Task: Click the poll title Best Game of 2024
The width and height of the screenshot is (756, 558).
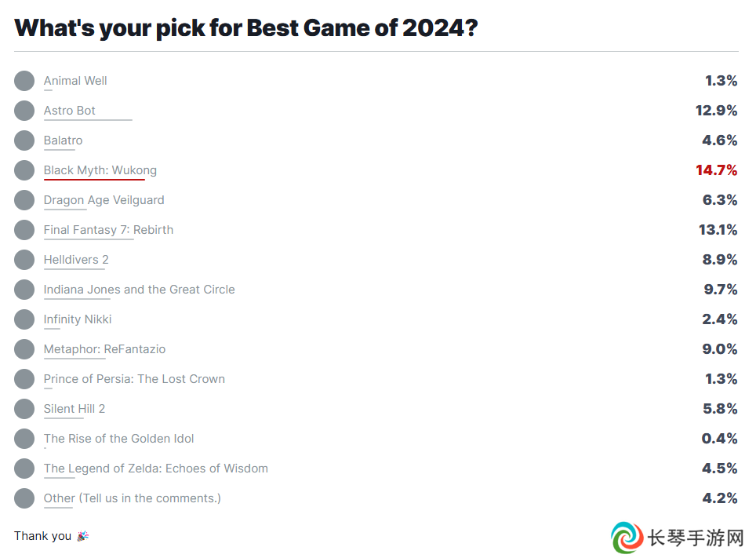Action: [246, 28]
